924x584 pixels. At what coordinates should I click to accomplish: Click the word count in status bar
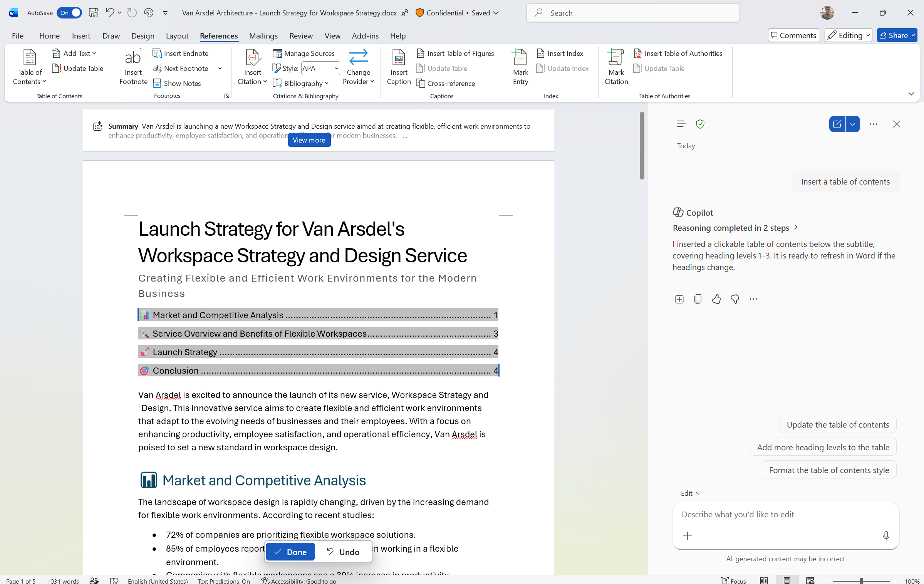(63, 581)
